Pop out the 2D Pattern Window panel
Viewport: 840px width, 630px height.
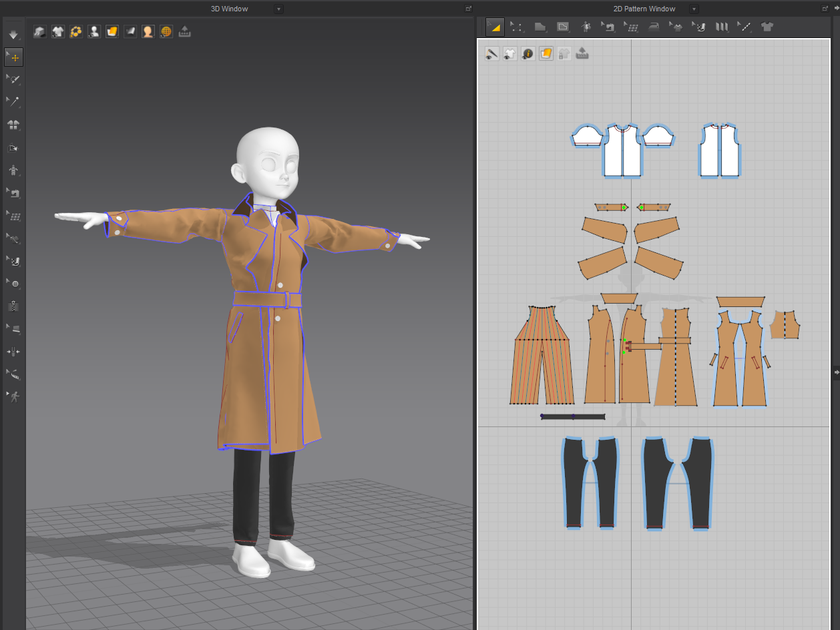[825, 9]
